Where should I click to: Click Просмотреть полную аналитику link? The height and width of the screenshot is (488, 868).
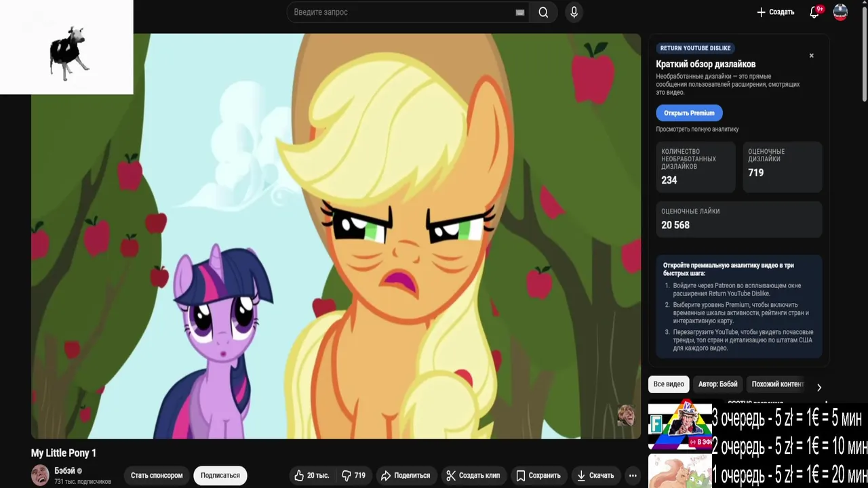click(697, 129)
